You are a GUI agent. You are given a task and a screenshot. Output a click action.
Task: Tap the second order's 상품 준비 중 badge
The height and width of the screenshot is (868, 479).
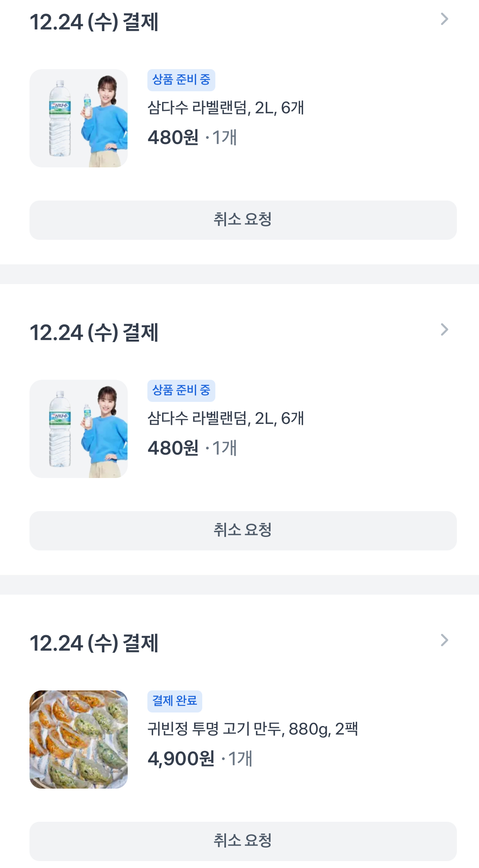(181, 390)
